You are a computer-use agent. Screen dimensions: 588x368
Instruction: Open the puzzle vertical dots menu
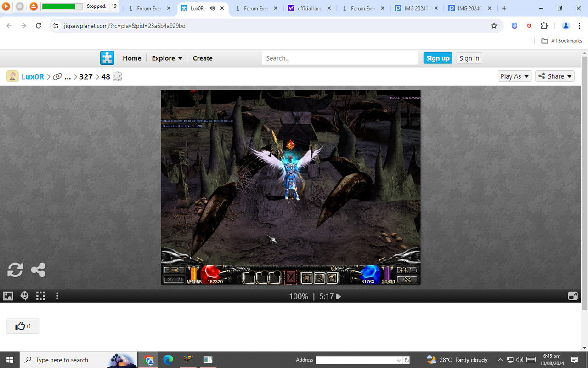[x=57, y=296]
